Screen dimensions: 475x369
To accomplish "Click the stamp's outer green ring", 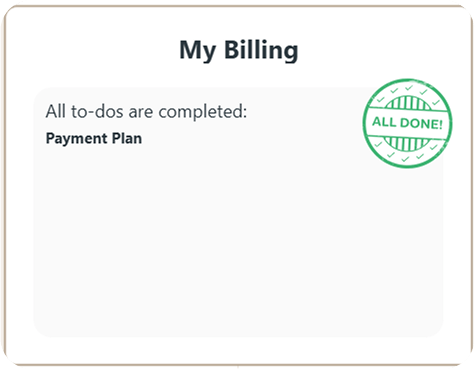I will (x=407, y=80).
